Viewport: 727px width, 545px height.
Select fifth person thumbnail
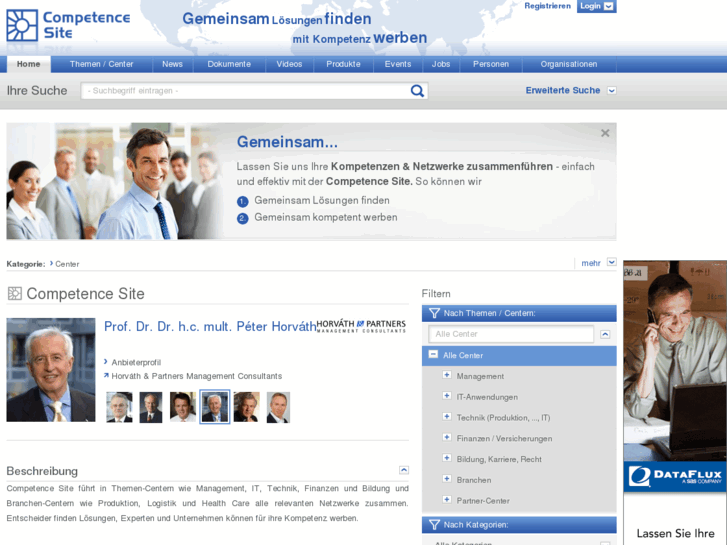pos(246,407)
